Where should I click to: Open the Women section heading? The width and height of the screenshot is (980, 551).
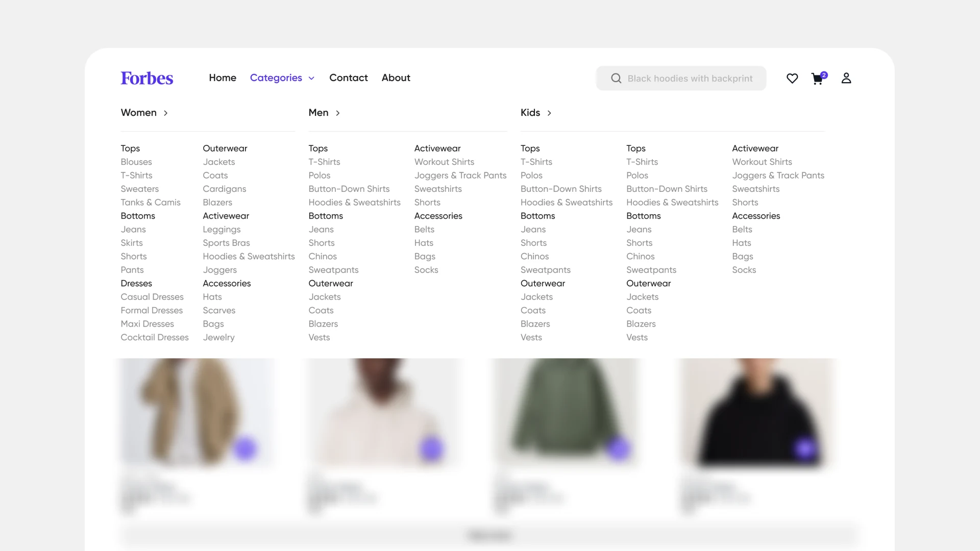139,112
